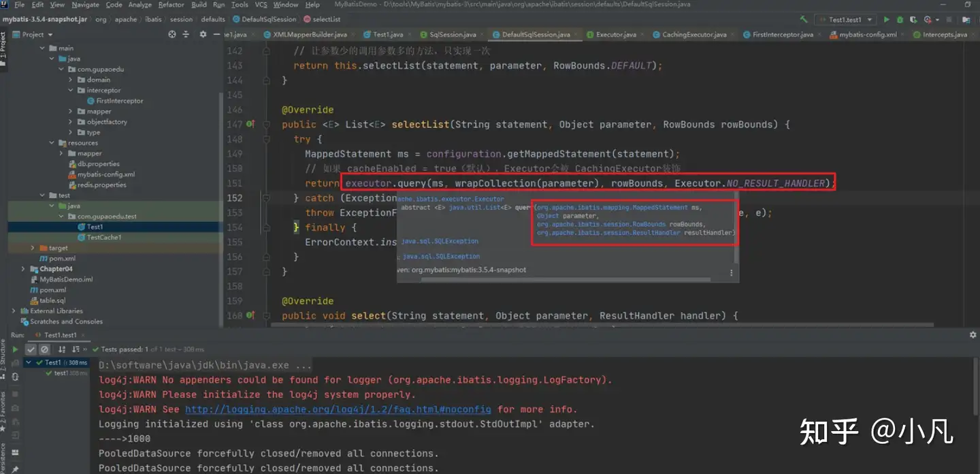Click rerun failed tests icon in Run sidebar
The image size is (980, 474).
click(15, 363)
